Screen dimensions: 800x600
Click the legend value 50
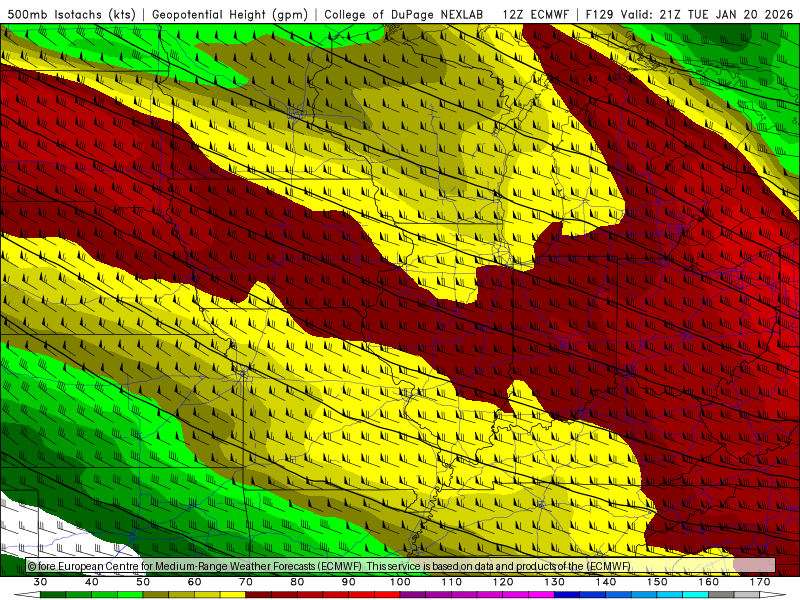tap(143, 582)
